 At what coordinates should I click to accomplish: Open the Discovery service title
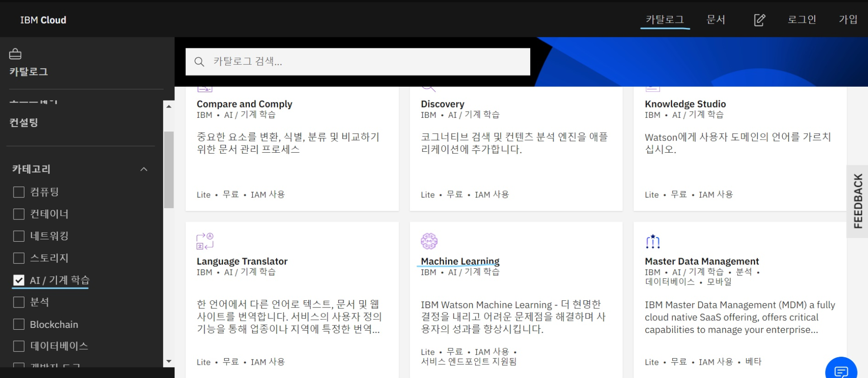click(443, 104)
